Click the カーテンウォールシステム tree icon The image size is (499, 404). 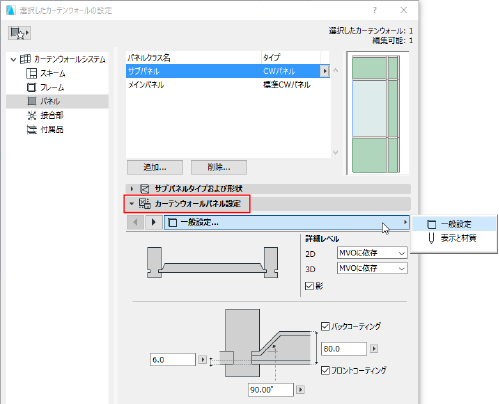coord(25,59)
